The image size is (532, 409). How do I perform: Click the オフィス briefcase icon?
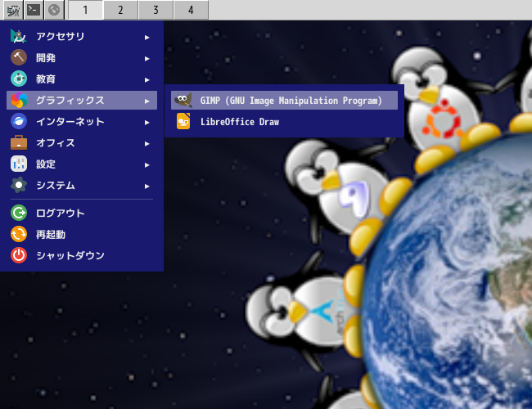coord(19,143)
